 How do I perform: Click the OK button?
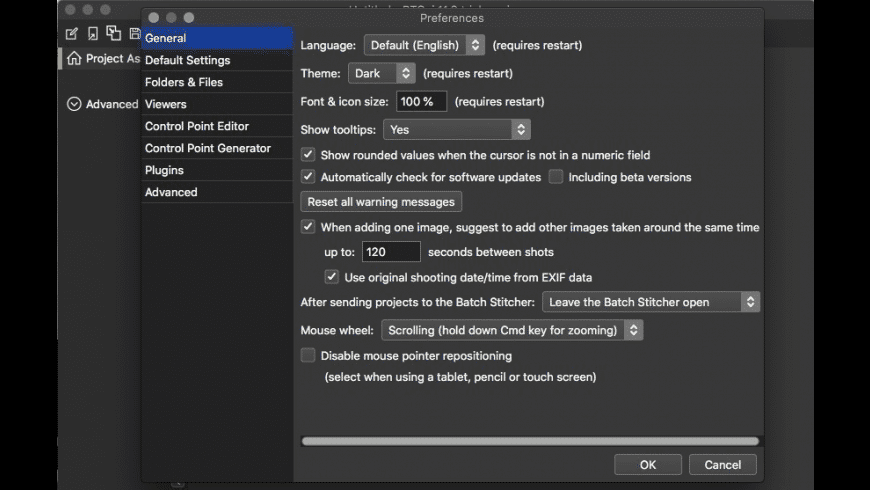[648, 464]
